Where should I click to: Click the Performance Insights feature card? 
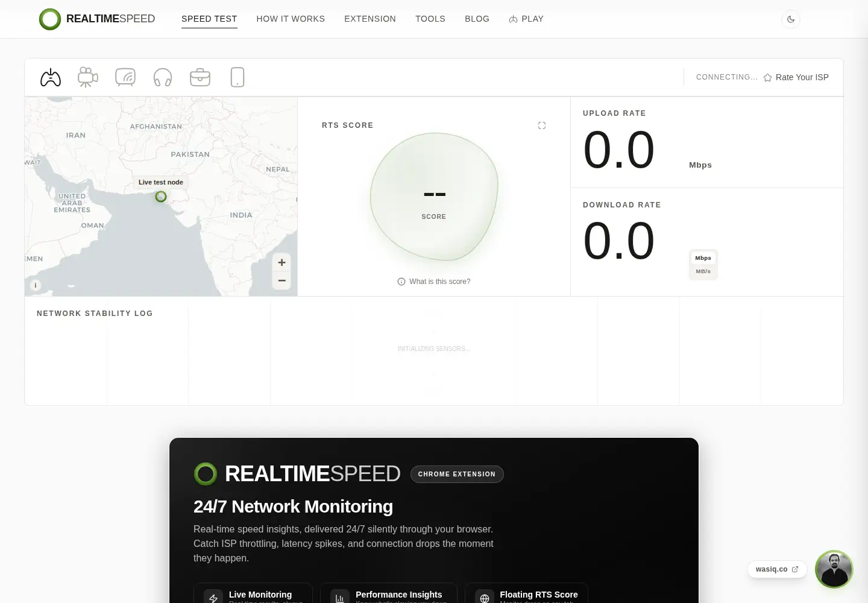click(389, 593)
